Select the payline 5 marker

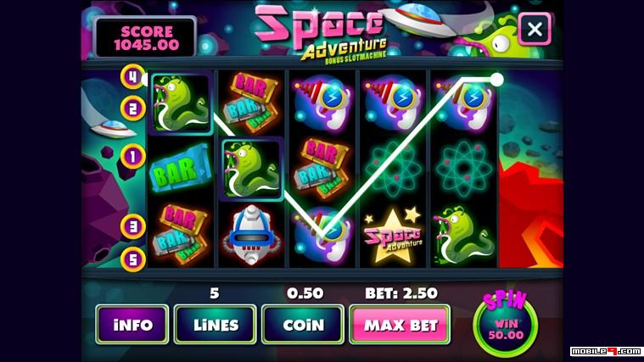coord(132,259)
